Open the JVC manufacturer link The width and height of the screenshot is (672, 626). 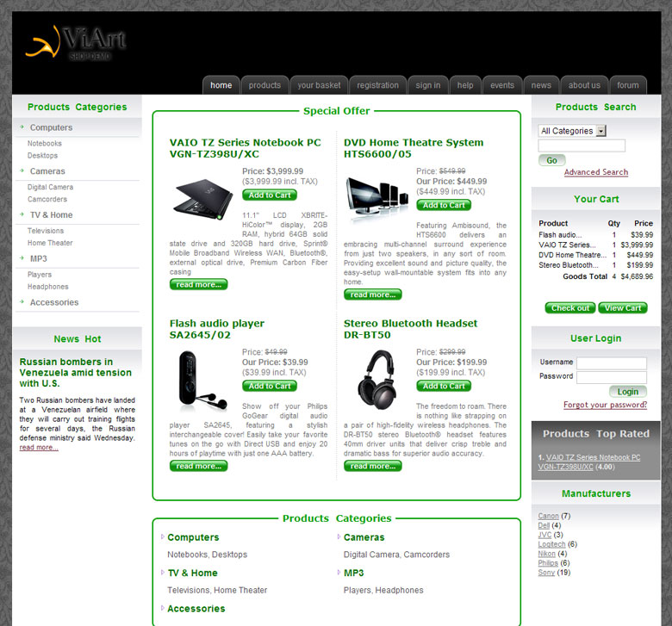point(544,535)
